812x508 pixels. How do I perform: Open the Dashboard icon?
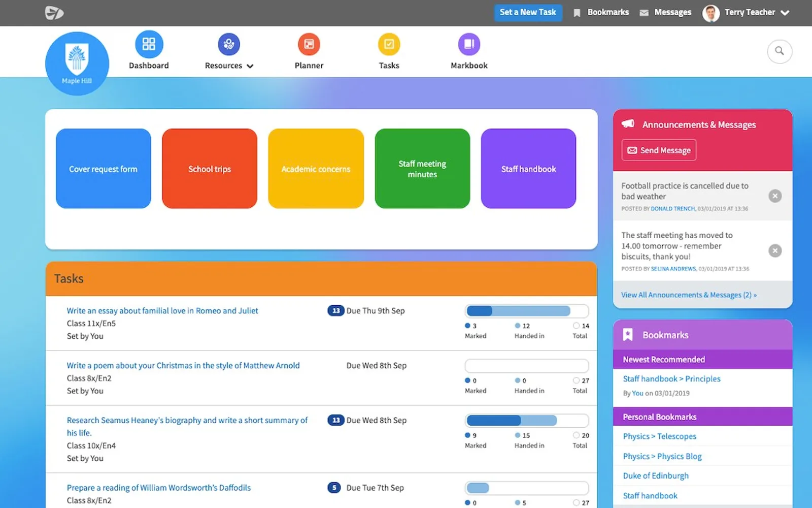[x=149, y=44]
